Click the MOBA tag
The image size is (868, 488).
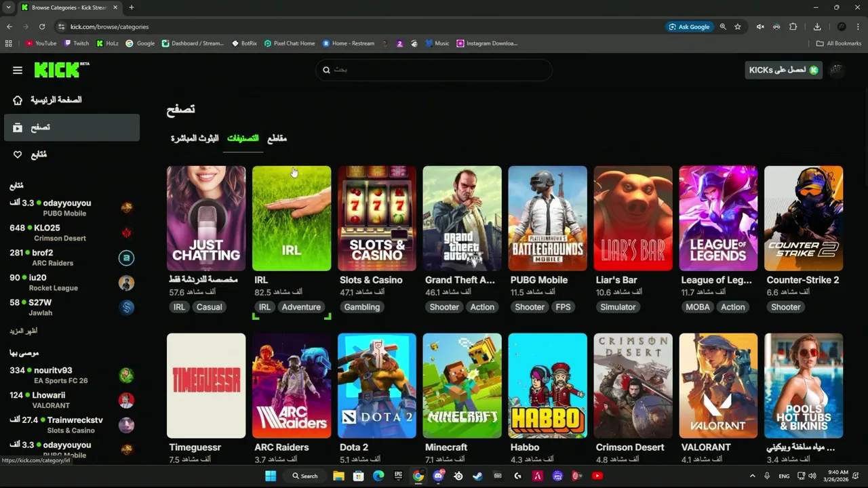pyautogui.click(x=698, y=307)
